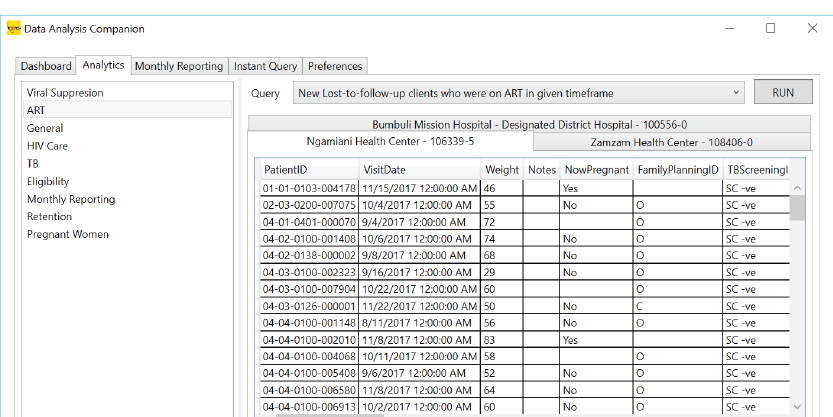Open the Dashboard tab

46,66
